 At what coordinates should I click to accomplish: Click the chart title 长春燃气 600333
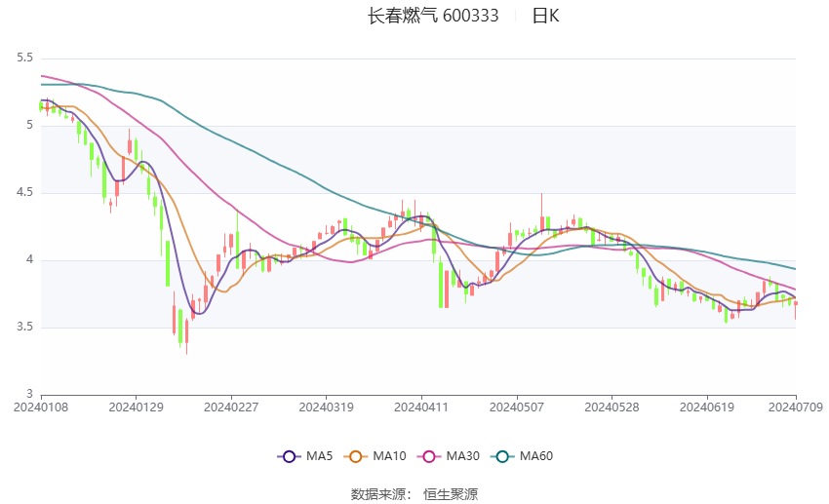coord(433,16)
